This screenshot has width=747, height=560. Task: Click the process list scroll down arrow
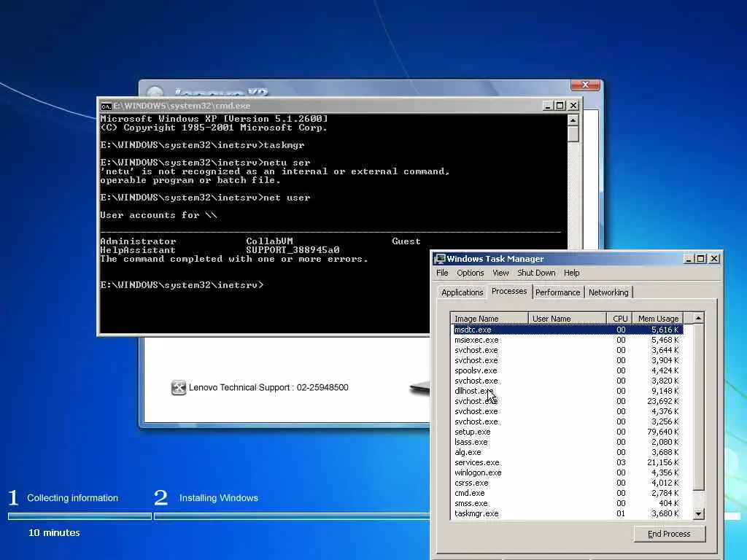[698, 514]
